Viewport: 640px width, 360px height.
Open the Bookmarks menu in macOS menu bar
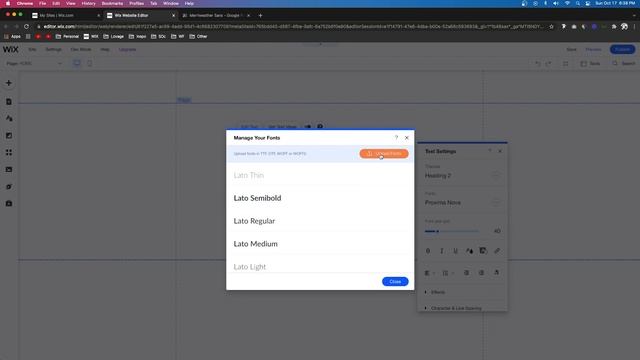(x=112, y=3)
